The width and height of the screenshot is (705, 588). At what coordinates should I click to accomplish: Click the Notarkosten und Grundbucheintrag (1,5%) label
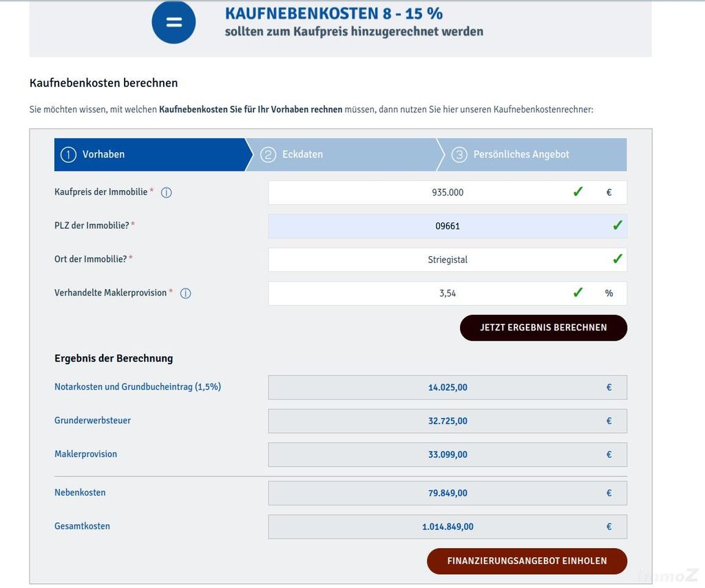(138, 386)
